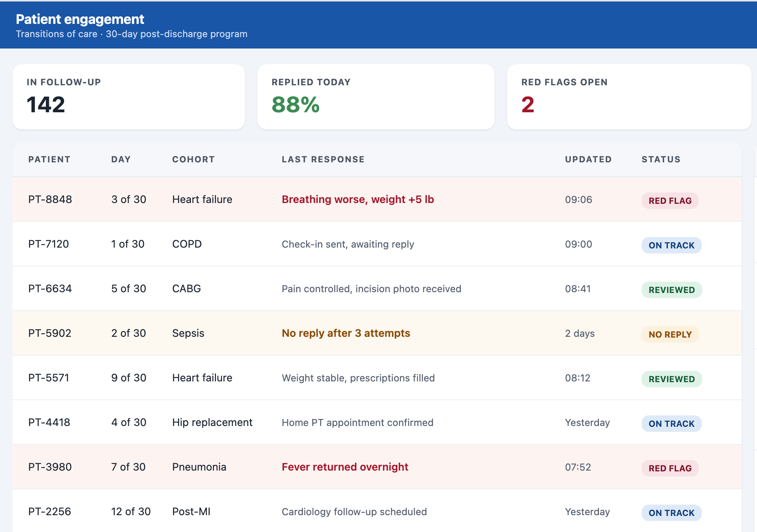The image size is (757, 532).
Task: Click the Status column header
Action: point(661,160)
